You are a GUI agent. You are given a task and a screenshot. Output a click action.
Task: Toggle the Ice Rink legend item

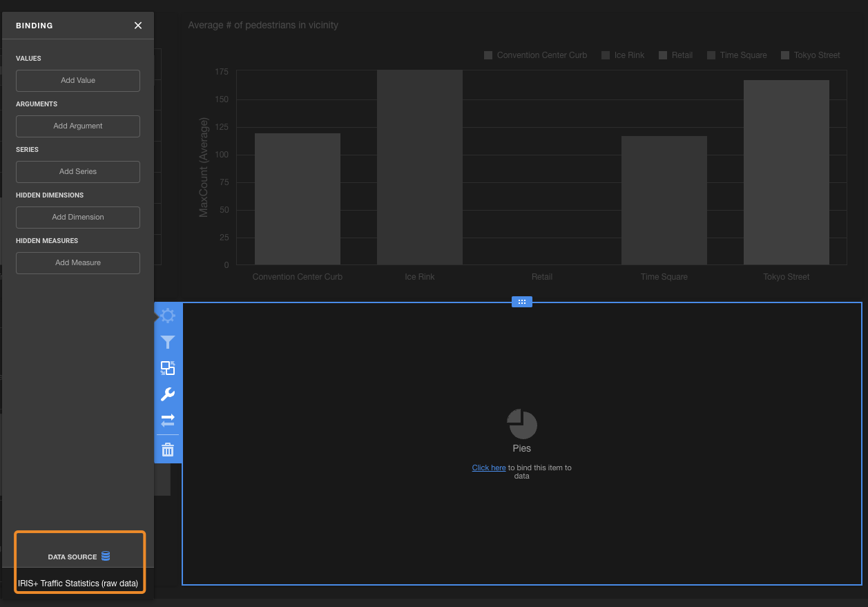click(x=623, y=55)
